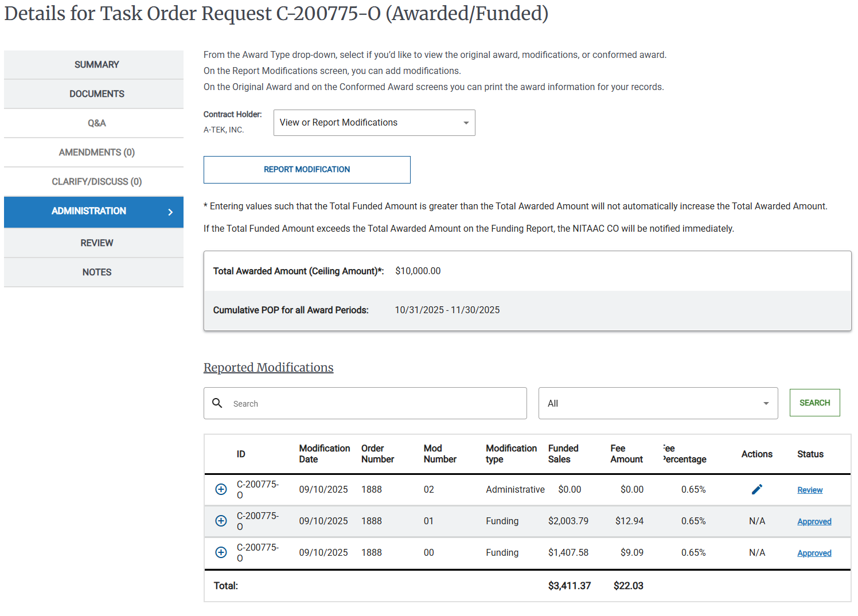Open the Review link for modification 02
The image size is (858, 616).
(x=809, y=490)
